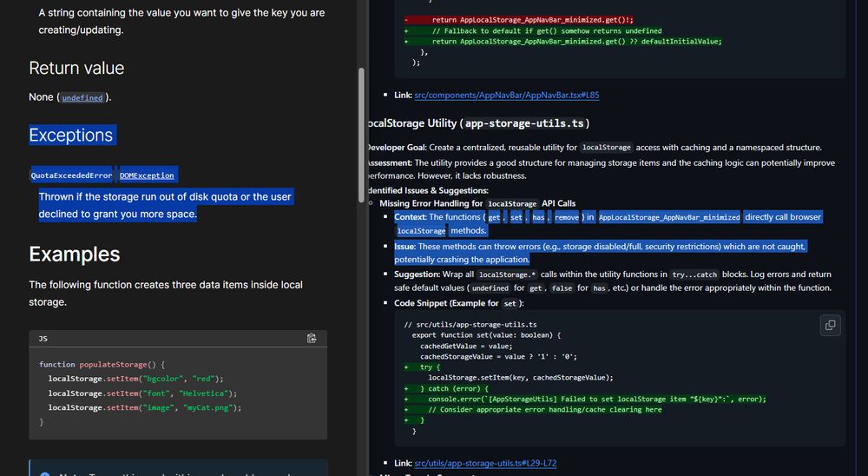The image size is (868, 476).
Task: Click the setItem "bgcolor", "red" code line
Action: pos(135,379)
